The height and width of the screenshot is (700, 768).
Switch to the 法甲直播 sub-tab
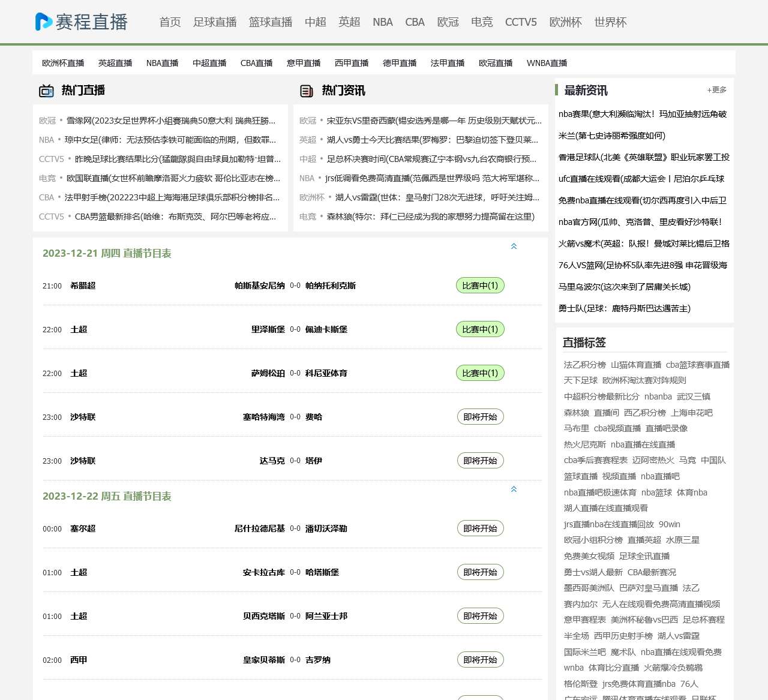(x=448, y=63)
